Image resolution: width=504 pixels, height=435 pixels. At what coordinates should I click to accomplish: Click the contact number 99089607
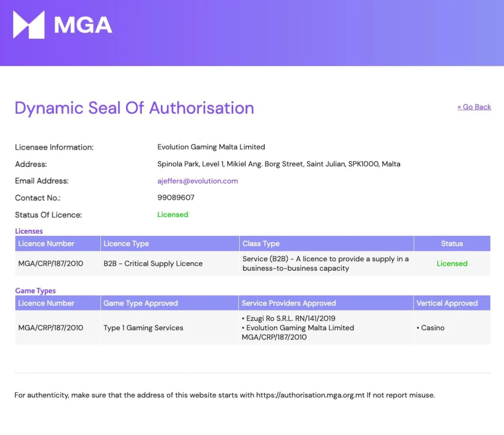pyautogui.click(x=176, y=197)
